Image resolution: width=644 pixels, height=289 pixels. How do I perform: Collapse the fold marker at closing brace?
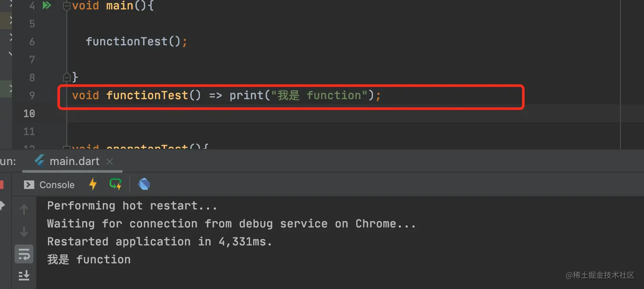[x=66, y=77]
